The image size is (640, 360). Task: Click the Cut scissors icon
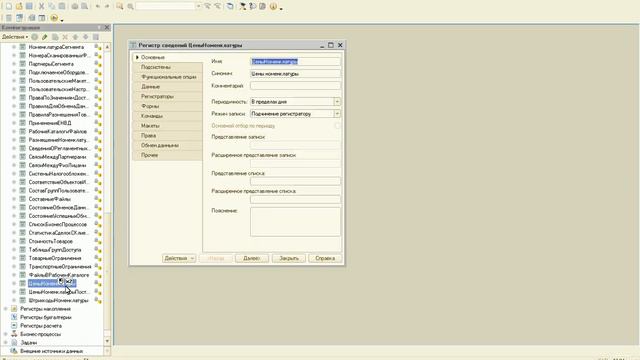[41, 6]
